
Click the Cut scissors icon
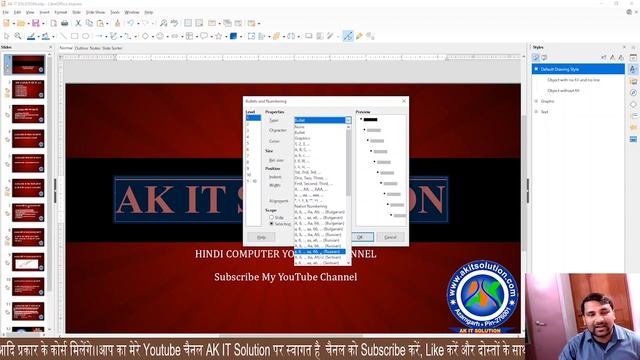78,23
